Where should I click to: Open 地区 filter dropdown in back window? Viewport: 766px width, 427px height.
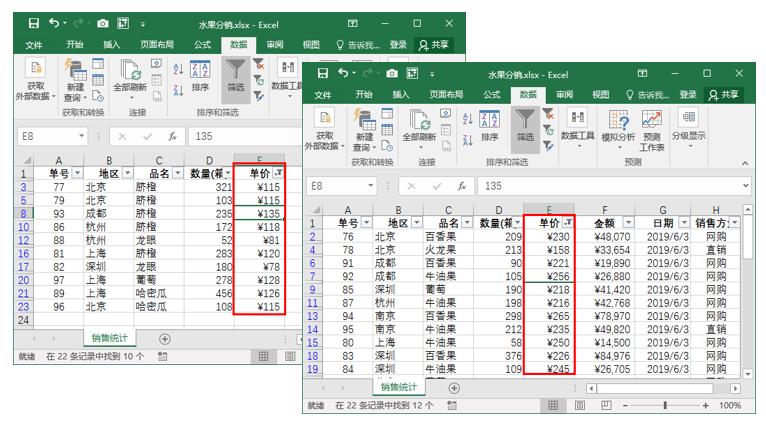coord(128,173)
